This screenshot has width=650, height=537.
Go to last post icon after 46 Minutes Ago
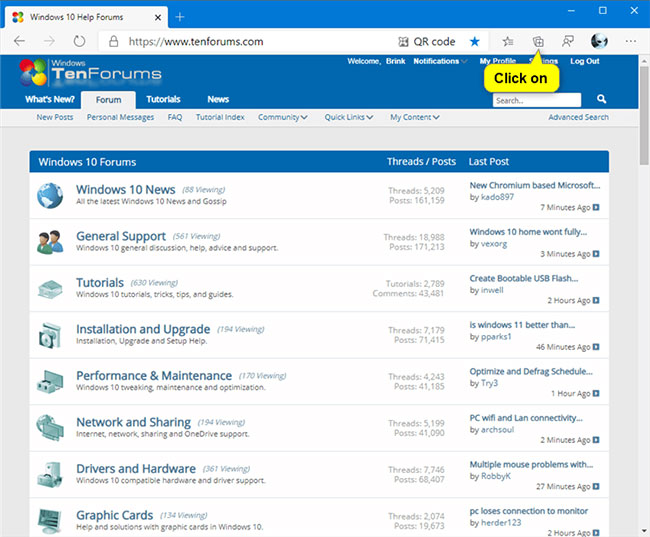click(x=596, y=347)
